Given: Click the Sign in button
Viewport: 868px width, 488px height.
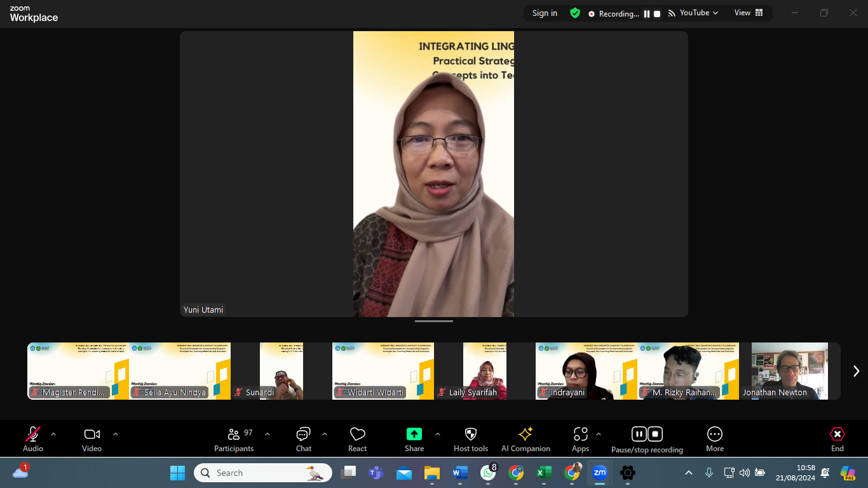Looking at the screenshot, I should (x=545, y=13).
